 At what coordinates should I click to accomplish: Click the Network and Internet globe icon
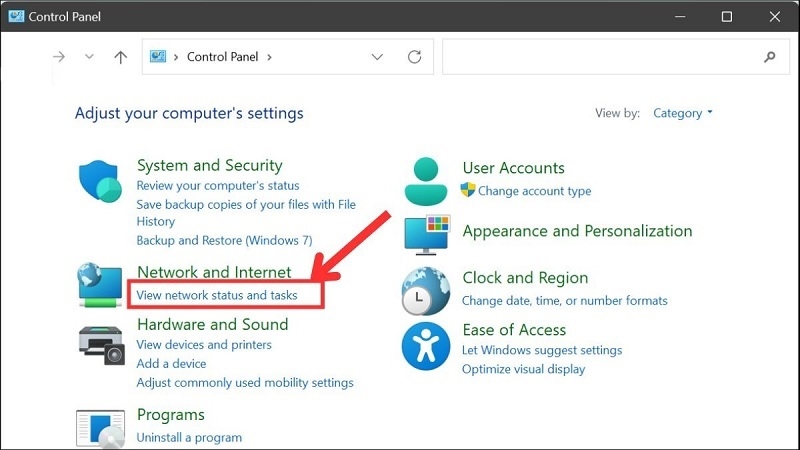(x=100, y=285)
